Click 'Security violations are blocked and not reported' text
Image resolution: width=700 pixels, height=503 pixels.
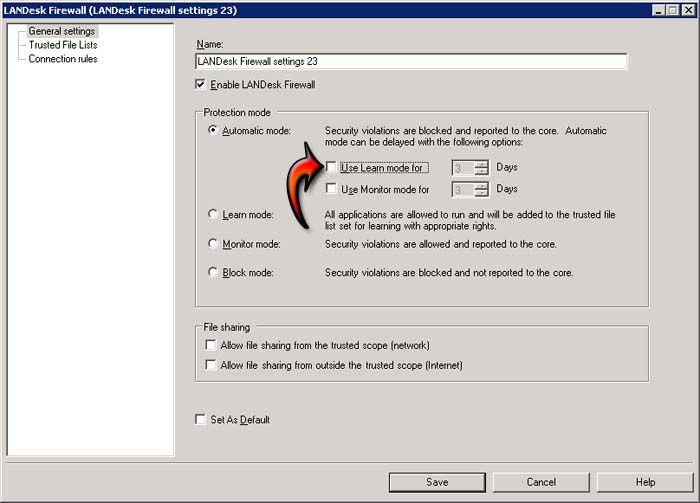tap(449, 273)
